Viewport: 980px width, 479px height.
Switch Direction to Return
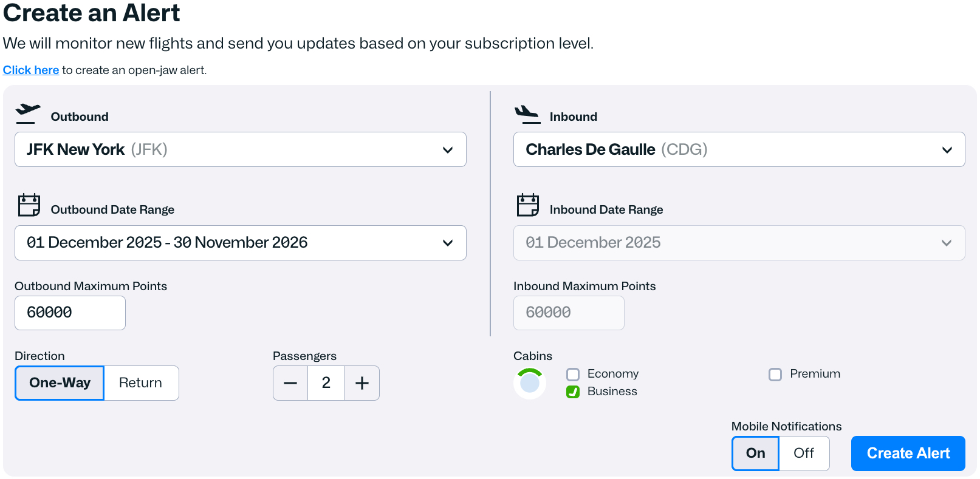tap(141, 383)
